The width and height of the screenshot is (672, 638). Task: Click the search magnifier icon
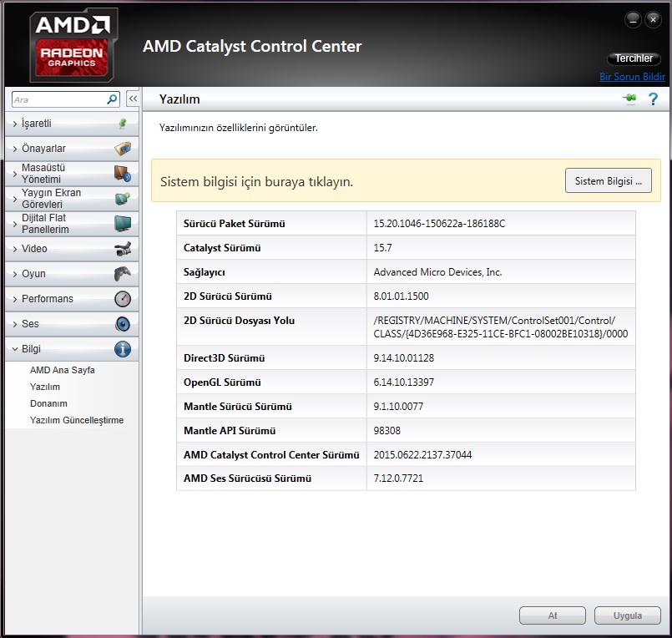112,99
